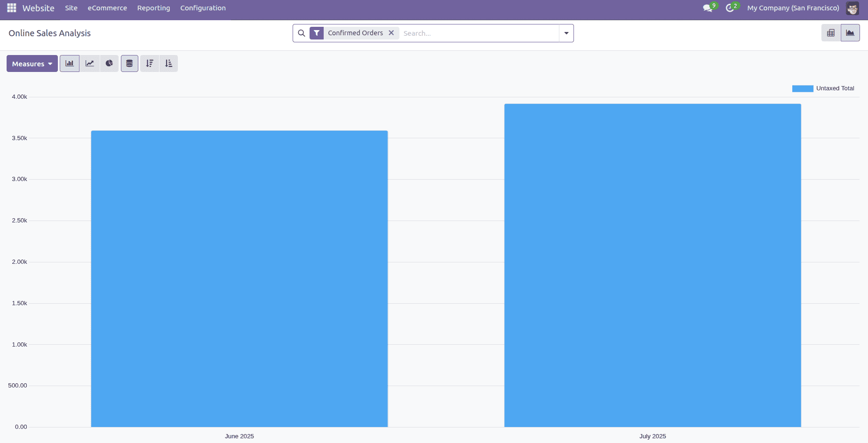
Task: Click the 4.00k axis value
Action: click(x=19, y=97)
